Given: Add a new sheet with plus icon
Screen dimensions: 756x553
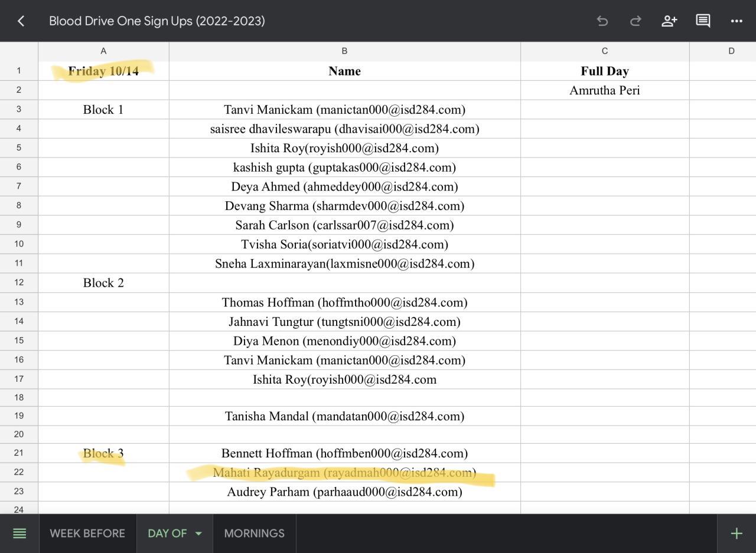Looking at the screenshot, I should coord(737,534).
